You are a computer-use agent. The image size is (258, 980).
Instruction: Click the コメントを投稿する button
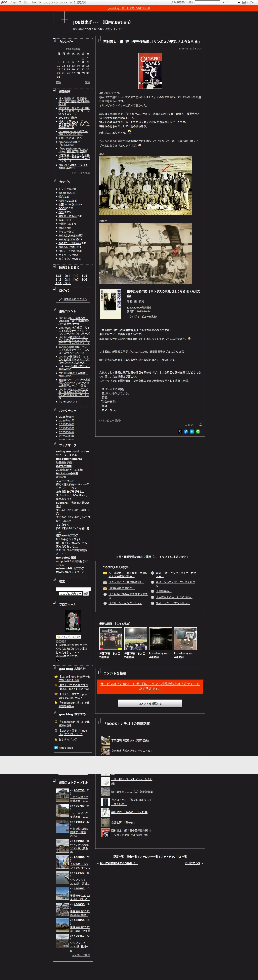coord(150,703)
